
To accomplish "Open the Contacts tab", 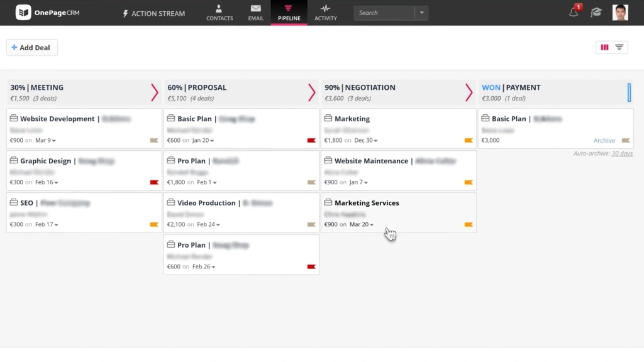I will [x=219, y=13].
